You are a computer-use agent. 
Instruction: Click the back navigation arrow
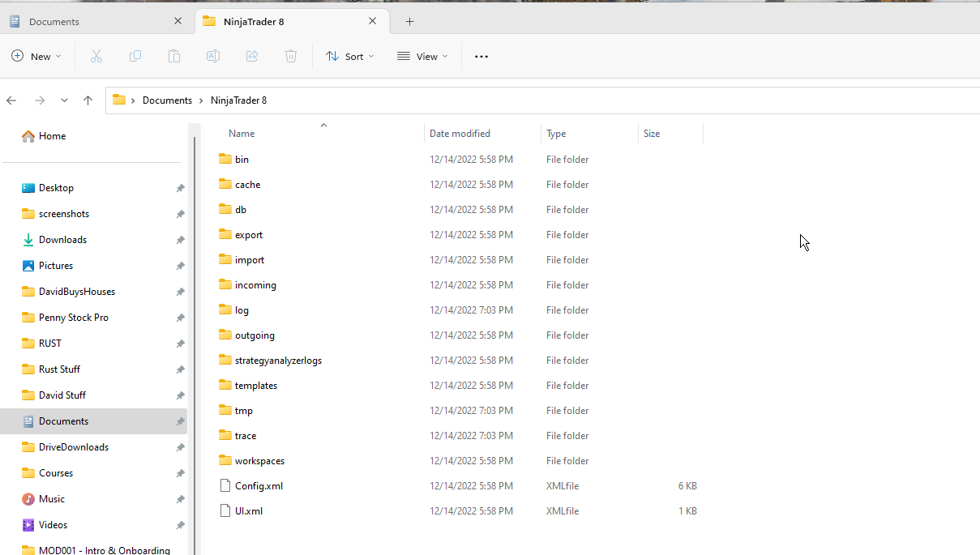point(11,100)
